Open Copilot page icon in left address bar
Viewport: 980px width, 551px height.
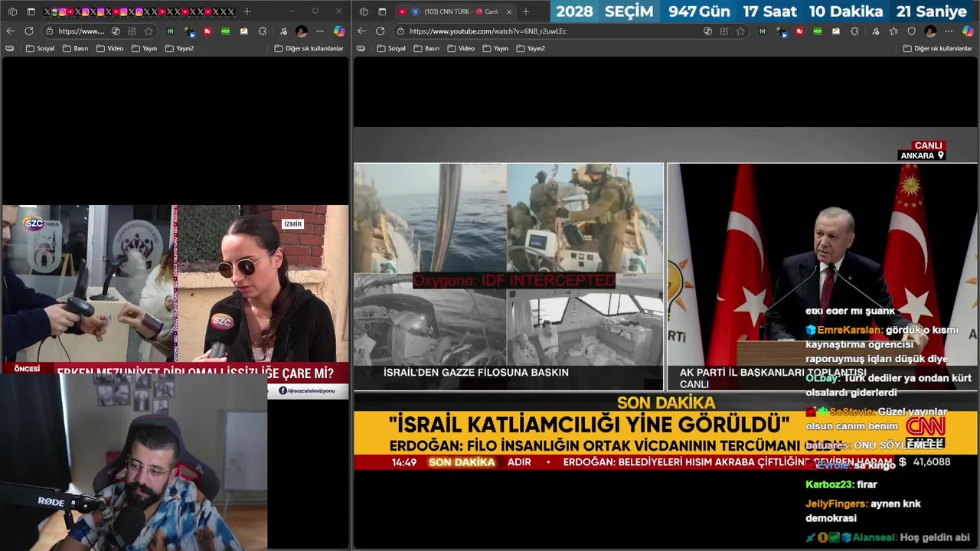coord(116,31)
